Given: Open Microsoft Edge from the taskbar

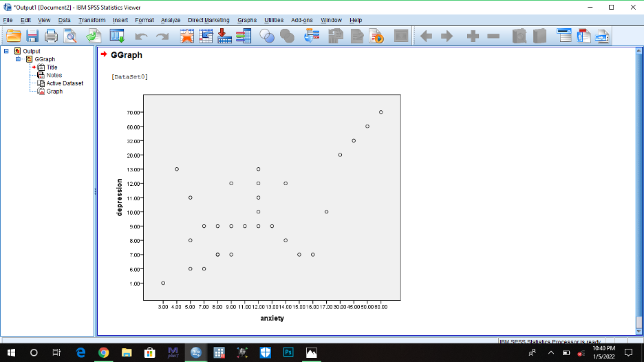Looking at the screenshot, I should pos(80,352).
